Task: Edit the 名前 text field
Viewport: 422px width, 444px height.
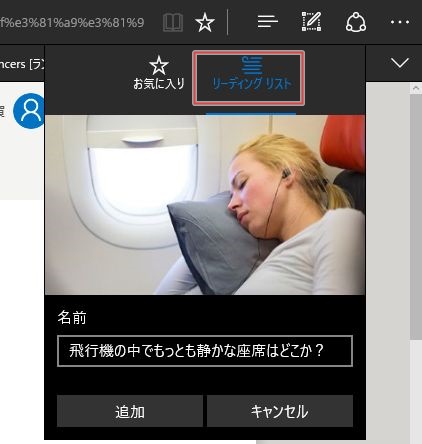Action: [x=205, y=351]
